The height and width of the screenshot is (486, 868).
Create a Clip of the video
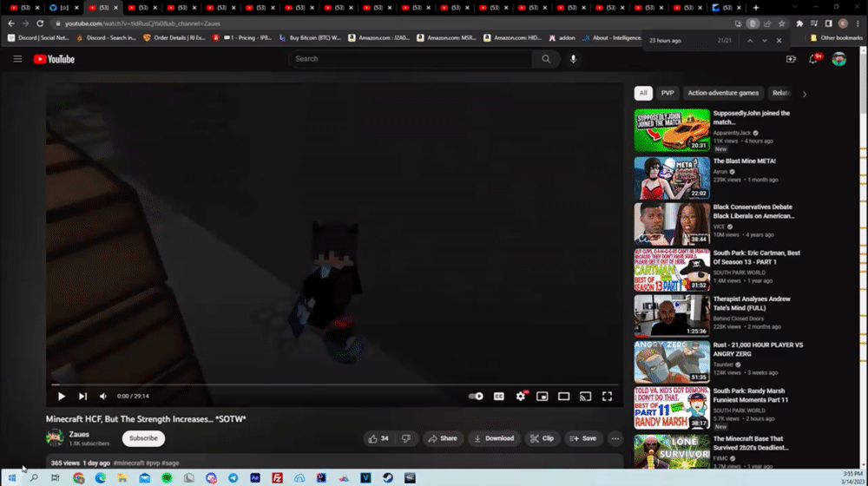coord(542,438)
